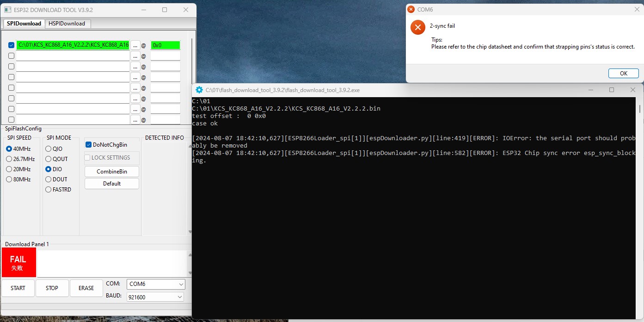
Task: Click the KCS_KC868_A16 firmware path field
Action: pyautogui.click(x=73, y=45)
